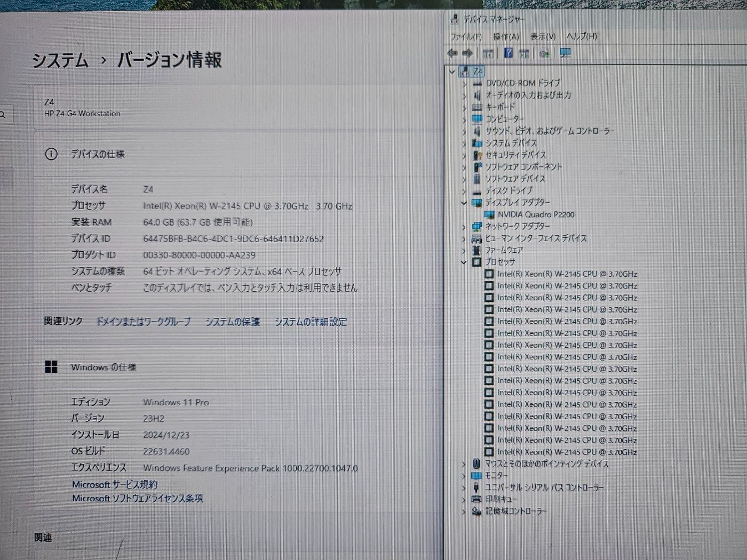Click the install date 2024/12/23

(x=166, y=435)
